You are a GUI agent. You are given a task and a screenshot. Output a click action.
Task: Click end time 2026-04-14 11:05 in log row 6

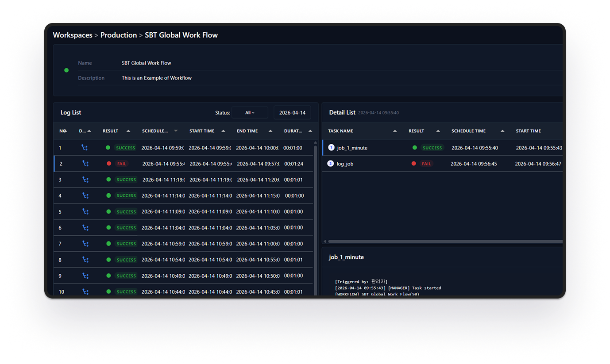click(x=258, y=228)
